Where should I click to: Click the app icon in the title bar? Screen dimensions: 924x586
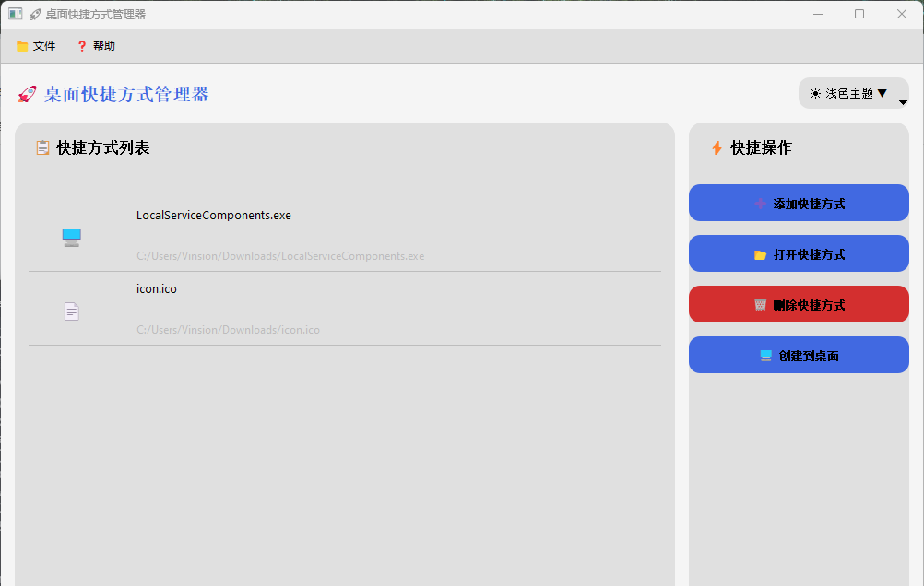[16, 14]
